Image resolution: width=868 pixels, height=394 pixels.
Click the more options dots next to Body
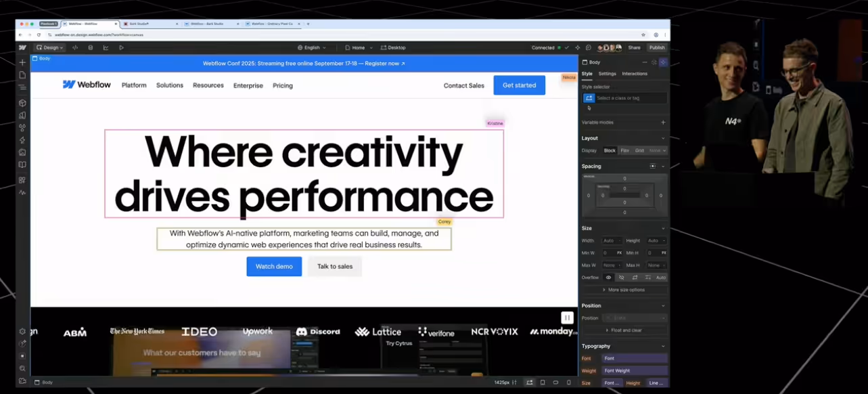[x=644, y=62]
